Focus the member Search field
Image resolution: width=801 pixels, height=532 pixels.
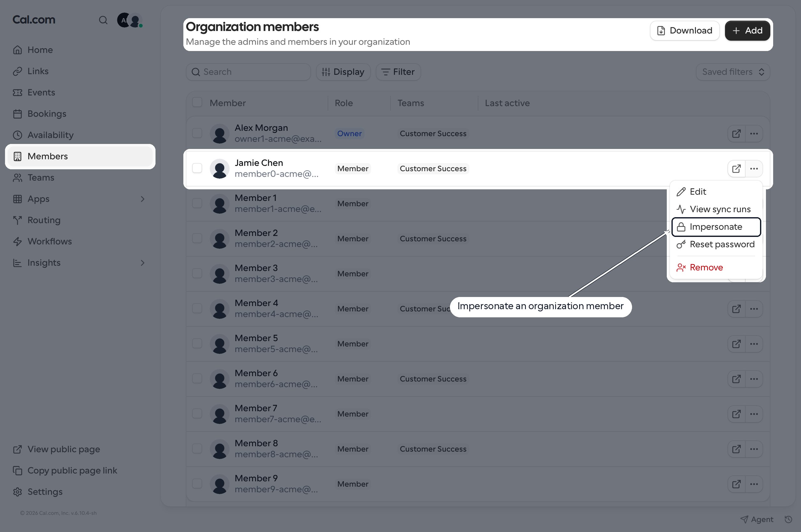pyautogui.click(x=248, y=72)
